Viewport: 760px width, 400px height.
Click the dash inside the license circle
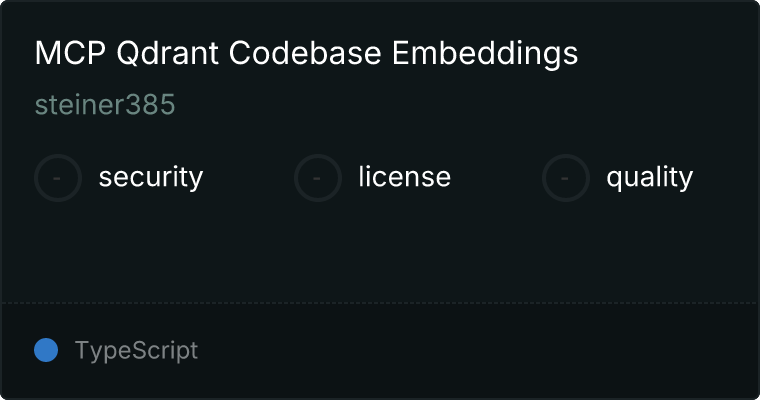[x=317, y=178]
